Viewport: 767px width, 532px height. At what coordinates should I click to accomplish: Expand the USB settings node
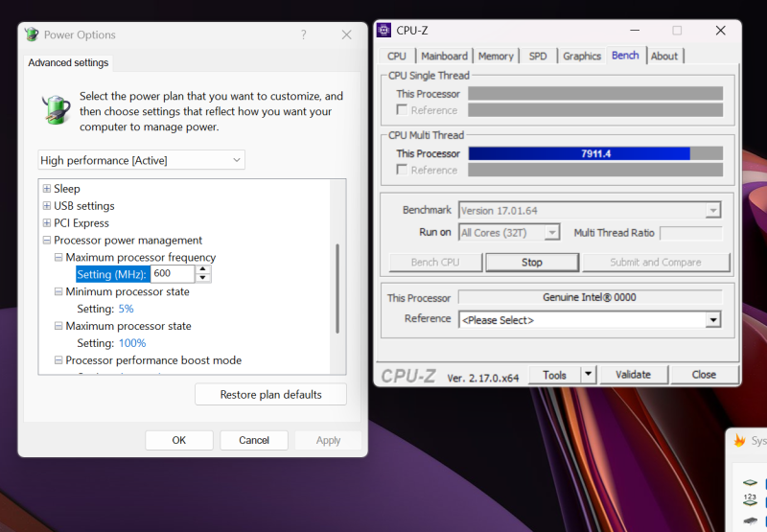click(x=46, y=205)
